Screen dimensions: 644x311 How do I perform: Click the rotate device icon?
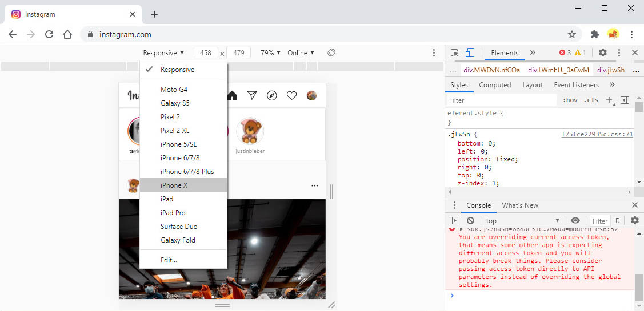(x=331, y=53)
